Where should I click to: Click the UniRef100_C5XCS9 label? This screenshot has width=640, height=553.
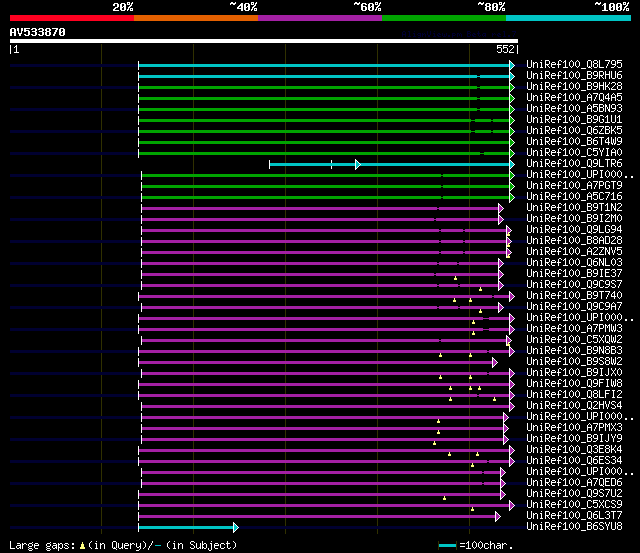coord(574,505)
